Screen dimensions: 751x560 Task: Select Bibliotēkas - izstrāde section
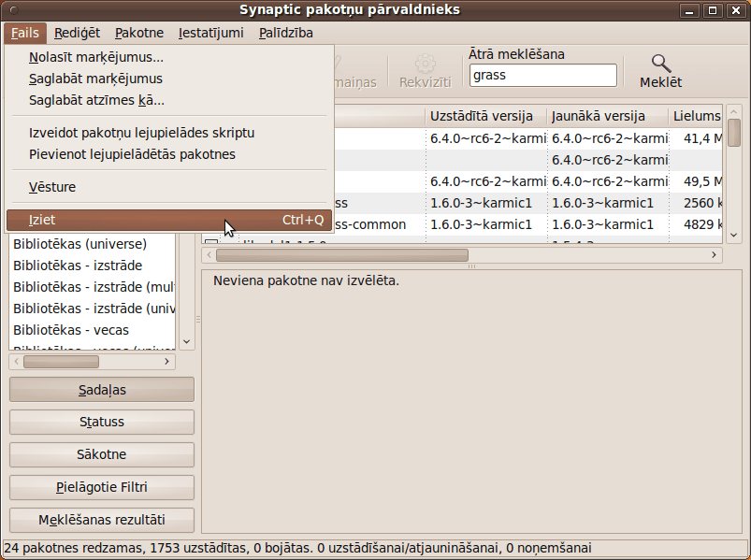tap(93, 266)
